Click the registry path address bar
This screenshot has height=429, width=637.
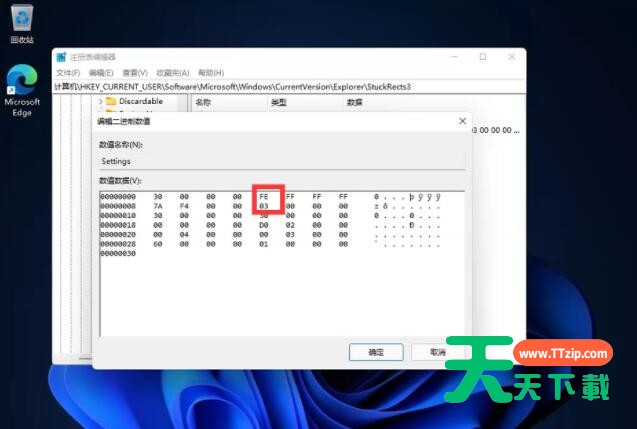tap(289, 87)
